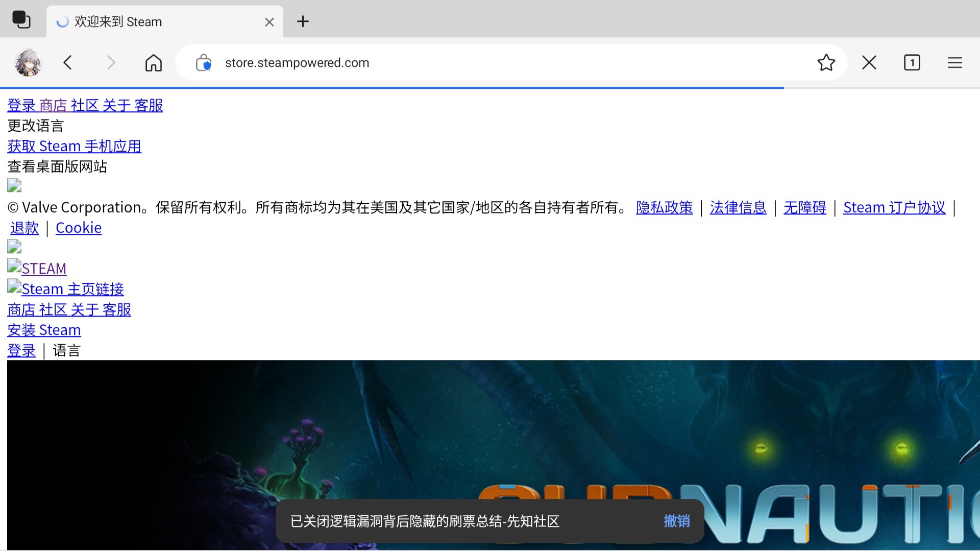Close the 欢迎来到 Steam tab
980x551 pixels.
tap(269, 22)
